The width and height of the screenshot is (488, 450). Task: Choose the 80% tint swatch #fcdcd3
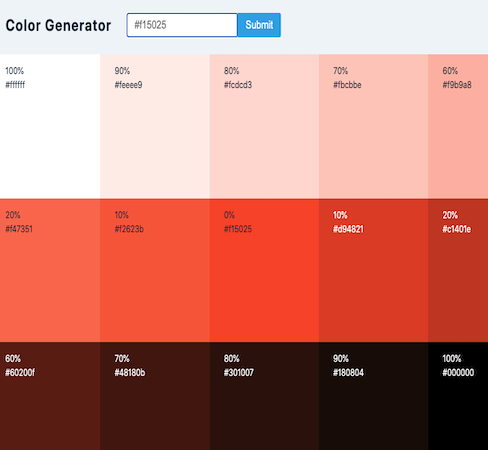(264, 126)
